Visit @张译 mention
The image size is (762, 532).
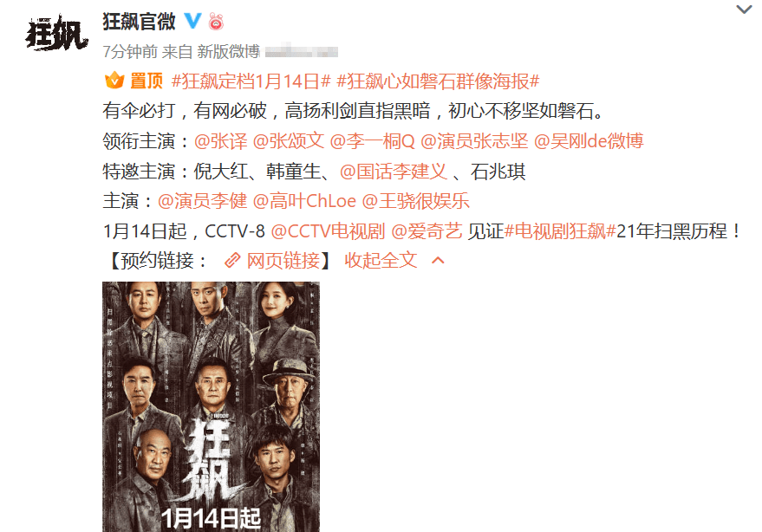pyautogui.click(x=221, y=141)
